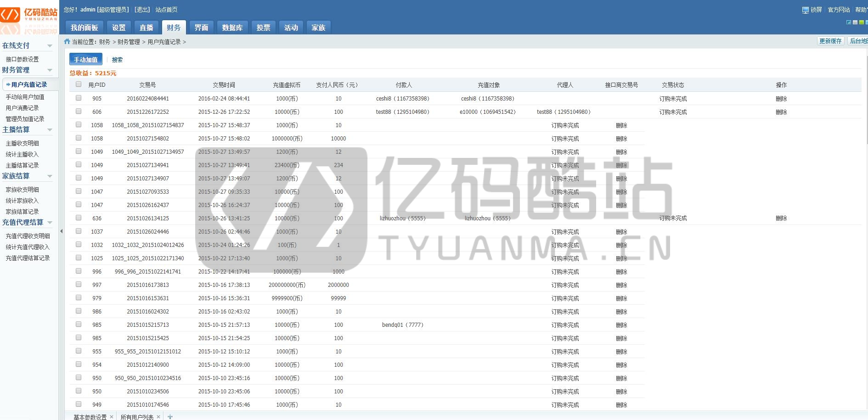This screenshot has height=420, width=868.
Task: Click the plus icon to add tab
Action: coord(170,417)
